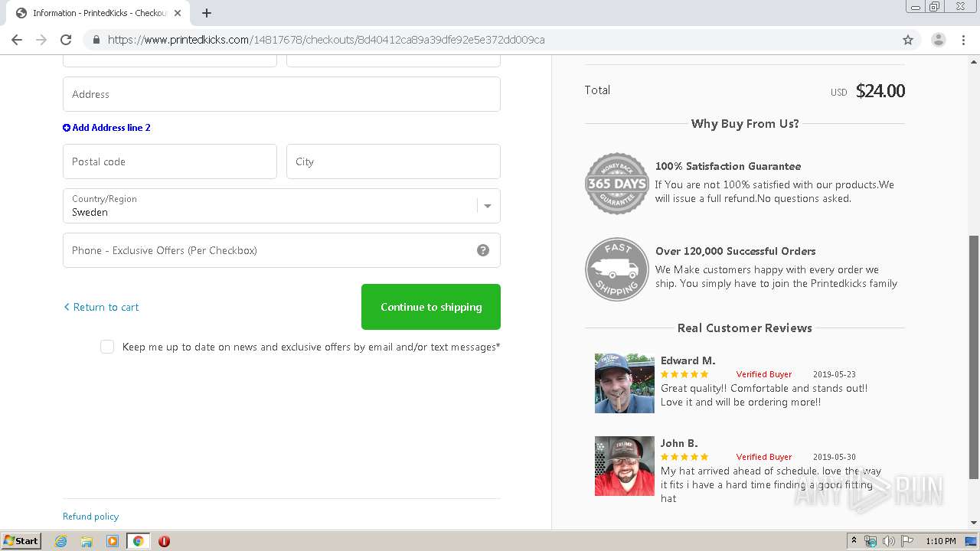Click Edward M. 'Verified Buyer' label
This screenshot has width=980, height=551.
pyautogui.click(x=764, y=374)
